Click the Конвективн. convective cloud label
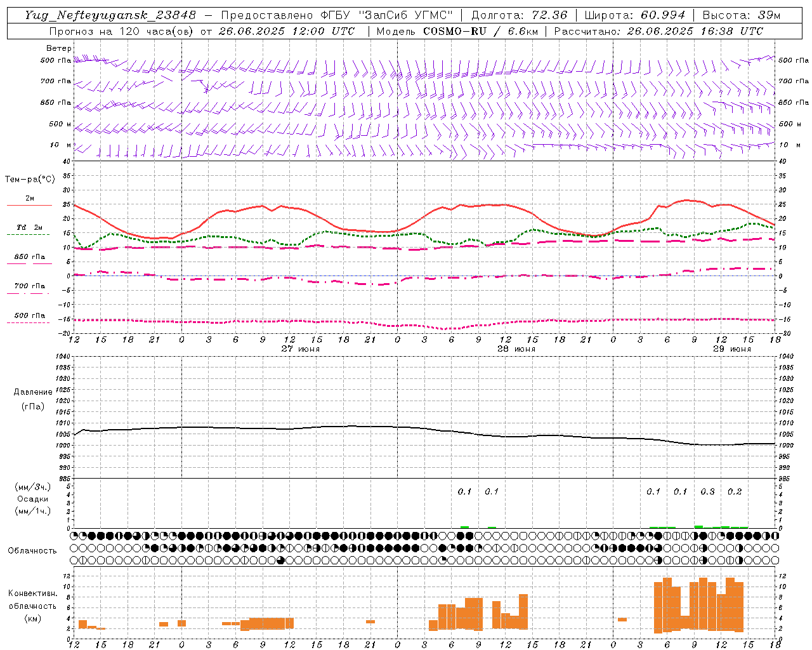The width and height of the screenshot is (812, 650). [x=33, y=594]
